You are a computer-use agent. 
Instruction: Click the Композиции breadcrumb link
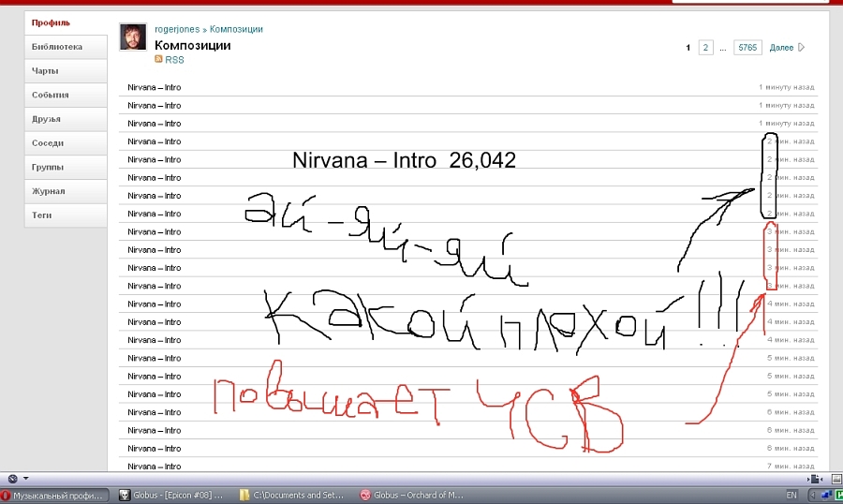[x=236, y=30]
